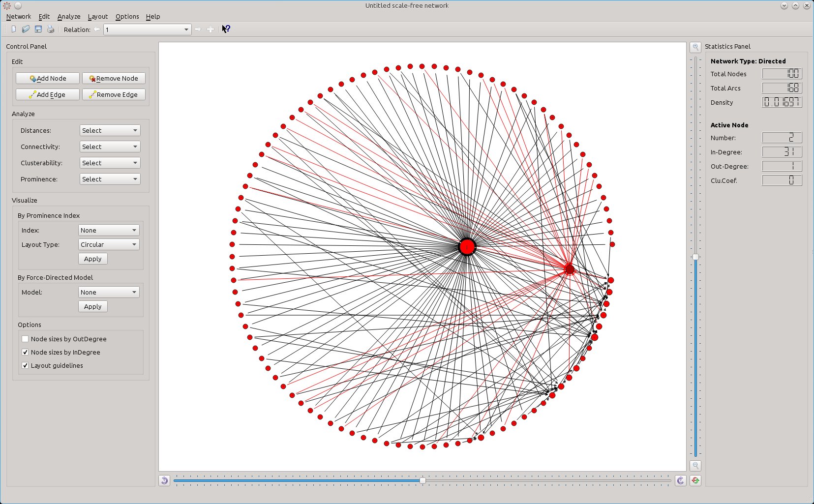The width and height of the screenshot is (814, 504).
Task: Zoom in with the magnifier icon
Action: 695,47
